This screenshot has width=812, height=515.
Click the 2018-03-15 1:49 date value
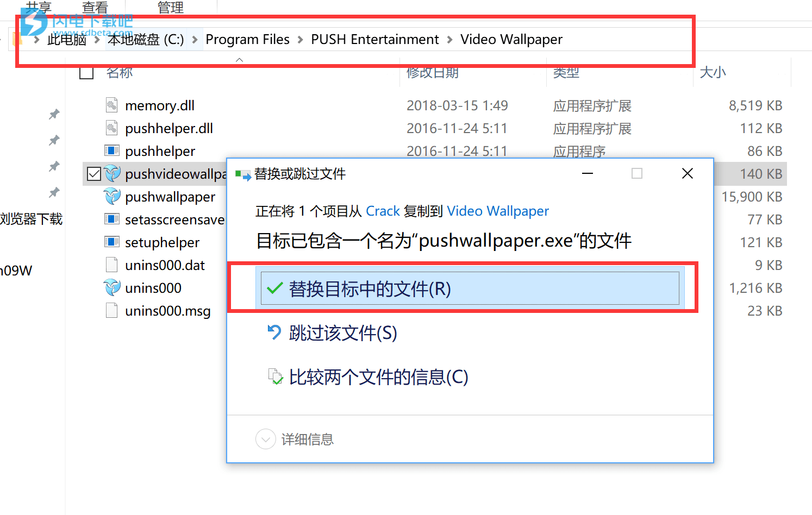457,105
